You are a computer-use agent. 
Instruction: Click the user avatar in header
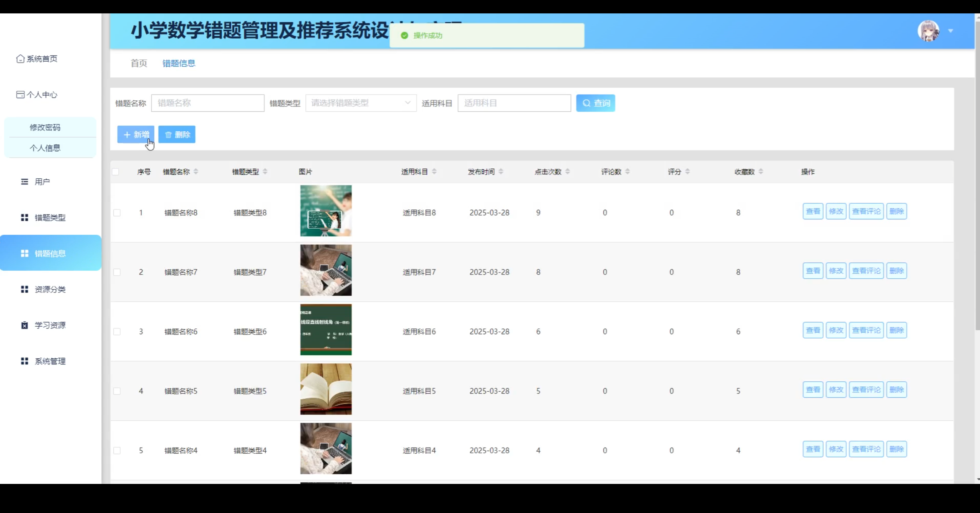pos(928,31)
